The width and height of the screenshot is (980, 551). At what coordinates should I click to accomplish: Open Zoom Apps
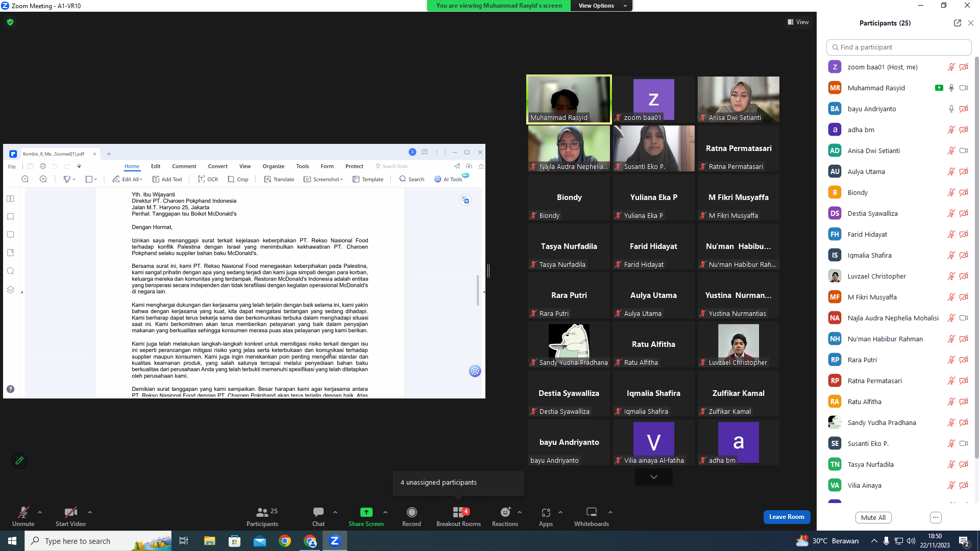click(x=546, y=516)
